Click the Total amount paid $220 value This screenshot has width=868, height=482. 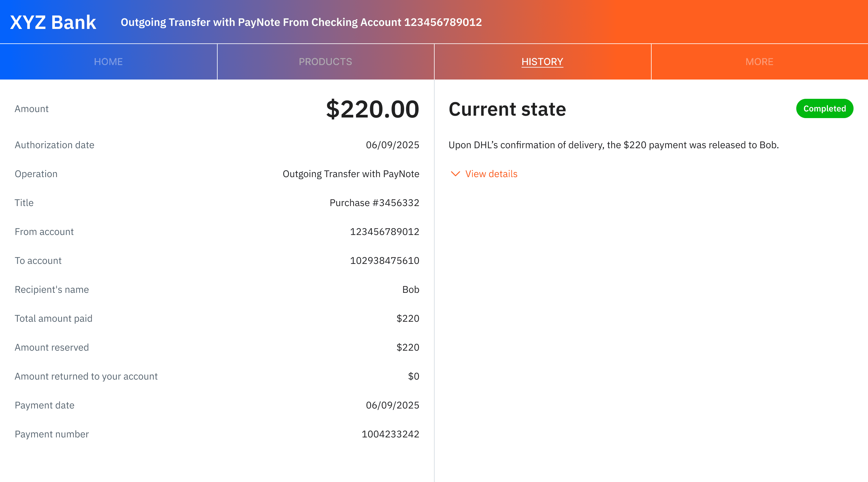408,318
